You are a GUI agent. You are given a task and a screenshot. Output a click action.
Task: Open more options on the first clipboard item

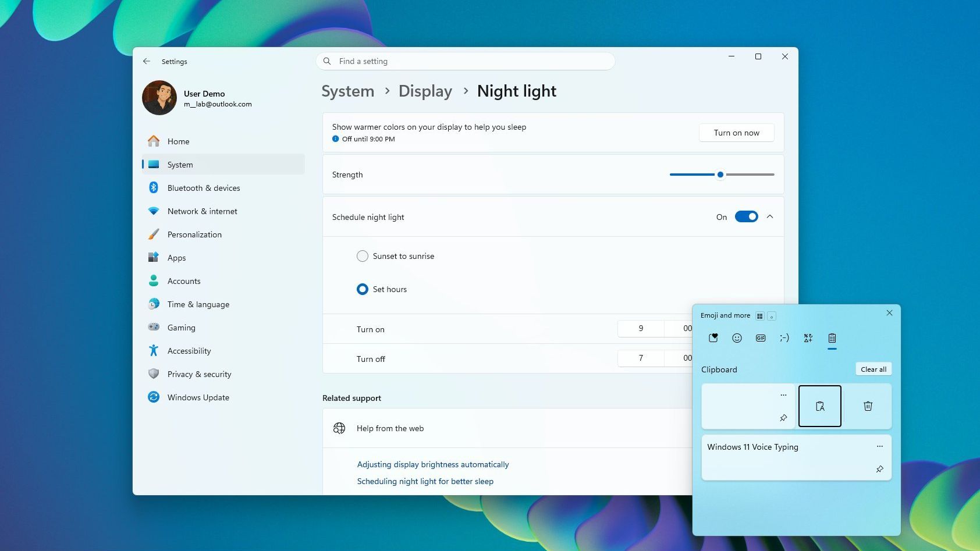click(783, 395)
